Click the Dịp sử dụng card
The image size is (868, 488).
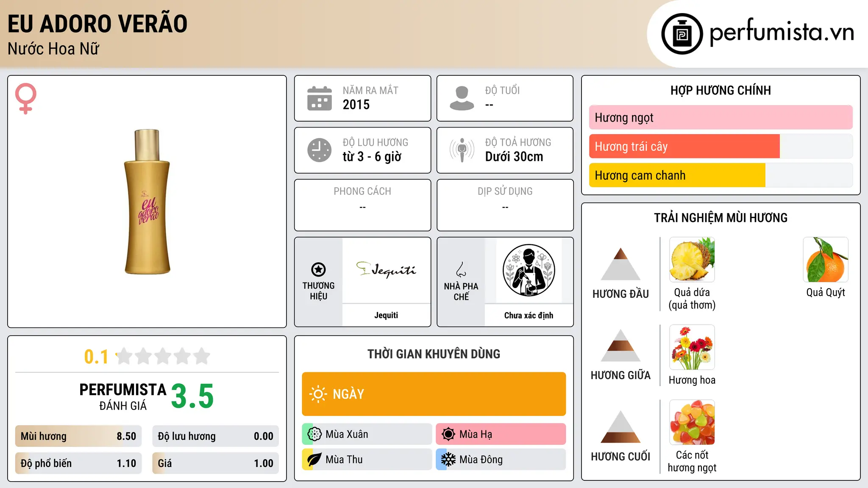pyautogui.click(x=505, y=205)
